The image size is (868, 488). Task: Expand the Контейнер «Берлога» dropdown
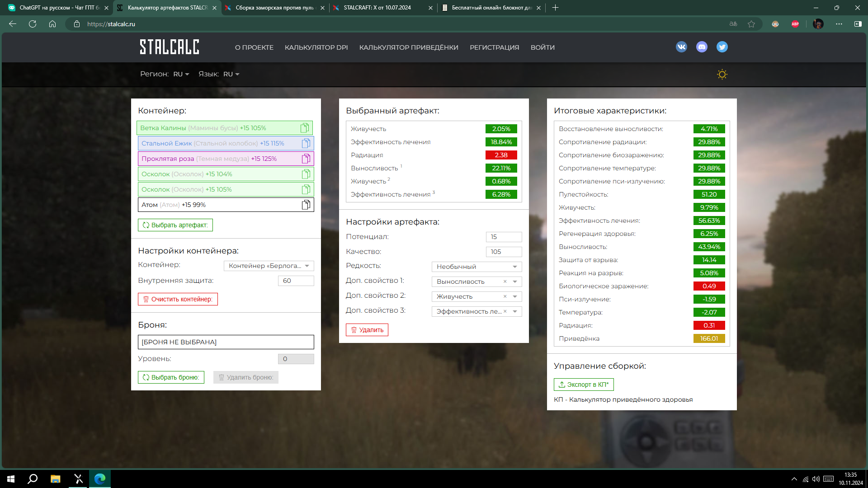pyautogui.click(x=269, y=266)
